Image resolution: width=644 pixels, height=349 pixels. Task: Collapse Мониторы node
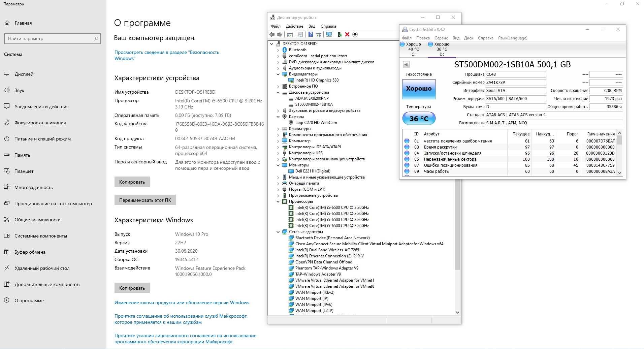(278, 165)
